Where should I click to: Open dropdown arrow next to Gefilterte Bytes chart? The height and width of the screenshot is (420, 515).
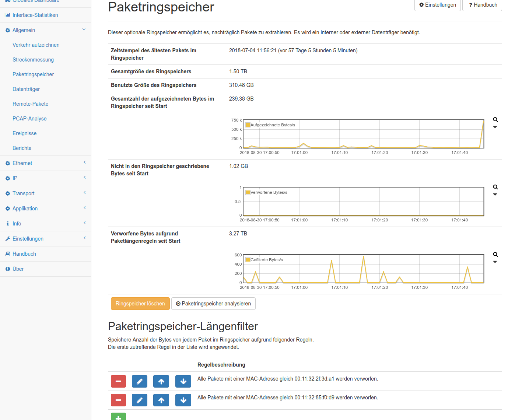(x=495, y=262)
